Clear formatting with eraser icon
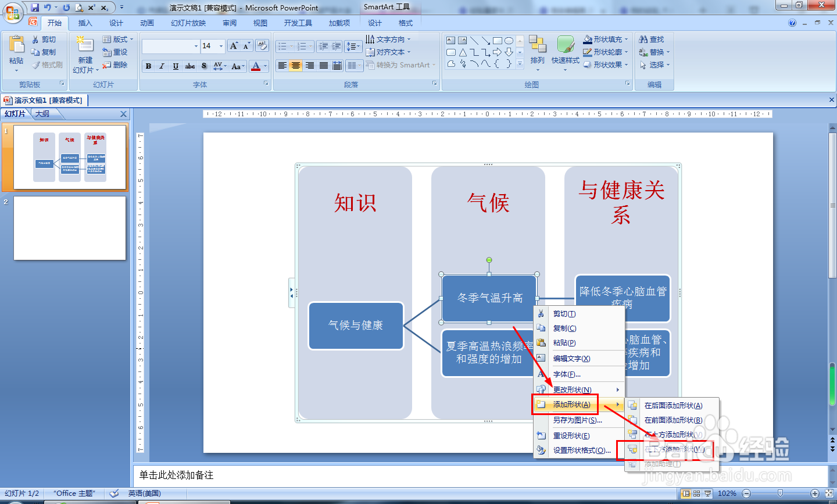Image resolution: width=837 pixels, height=504 pixels. click(262, 46)
